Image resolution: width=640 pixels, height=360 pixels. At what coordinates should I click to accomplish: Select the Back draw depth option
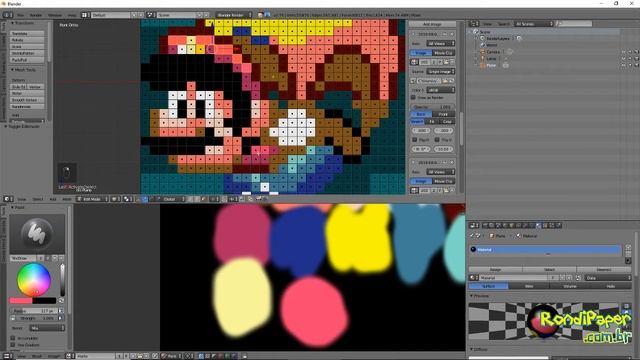(x=421, y=114)
